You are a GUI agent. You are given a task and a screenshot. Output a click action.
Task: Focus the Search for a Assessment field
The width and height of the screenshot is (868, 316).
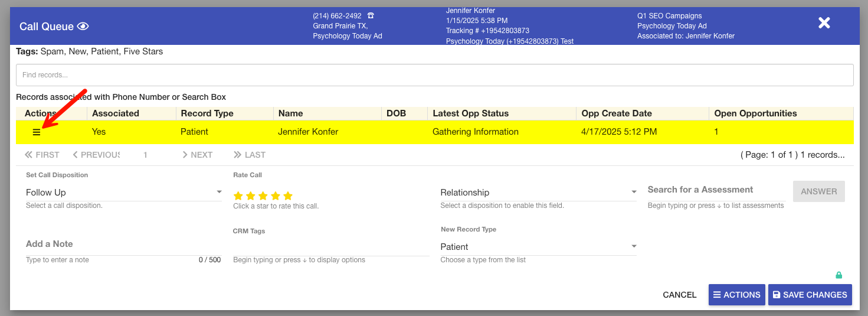pos(716,190)
